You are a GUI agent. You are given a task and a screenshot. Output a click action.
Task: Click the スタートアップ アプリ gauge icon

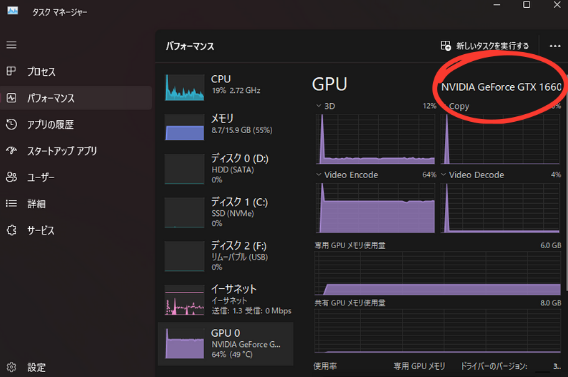[11, 150]
